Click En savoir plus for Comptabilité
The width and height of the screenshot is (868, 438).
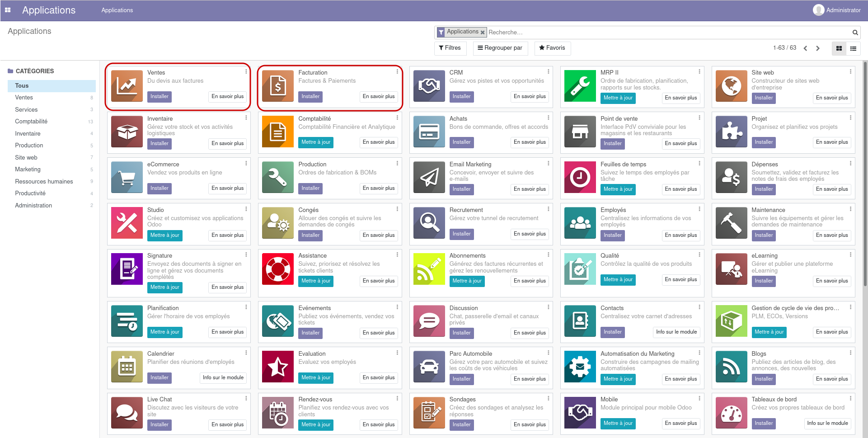379,142
